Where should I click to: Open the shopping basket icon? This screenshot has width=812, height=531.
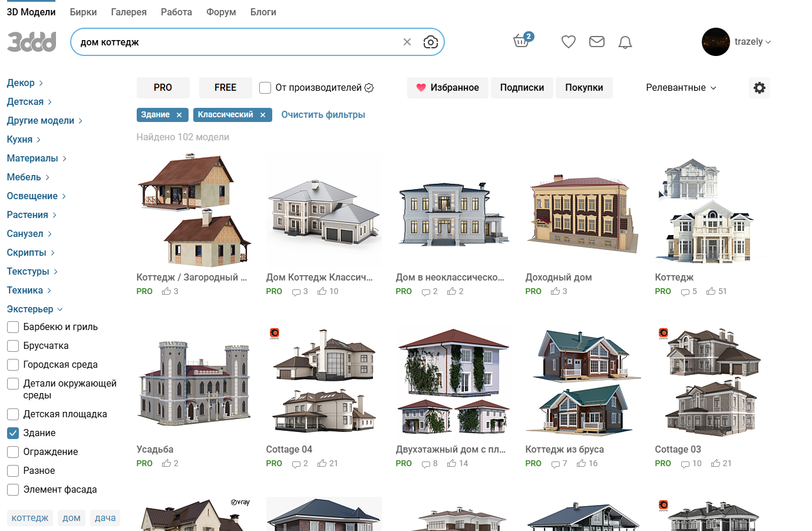coord(521,41)
